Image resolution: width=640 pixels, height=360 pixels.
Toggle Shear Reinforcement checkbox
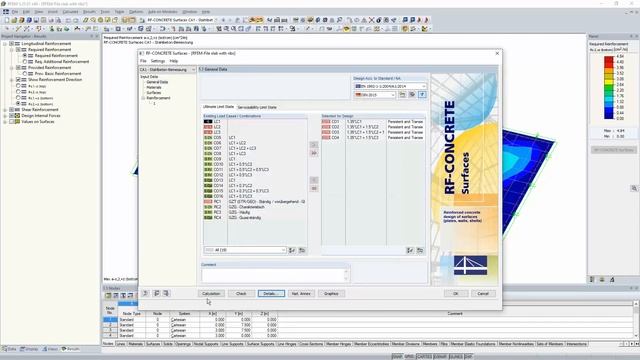coord(11,109)
